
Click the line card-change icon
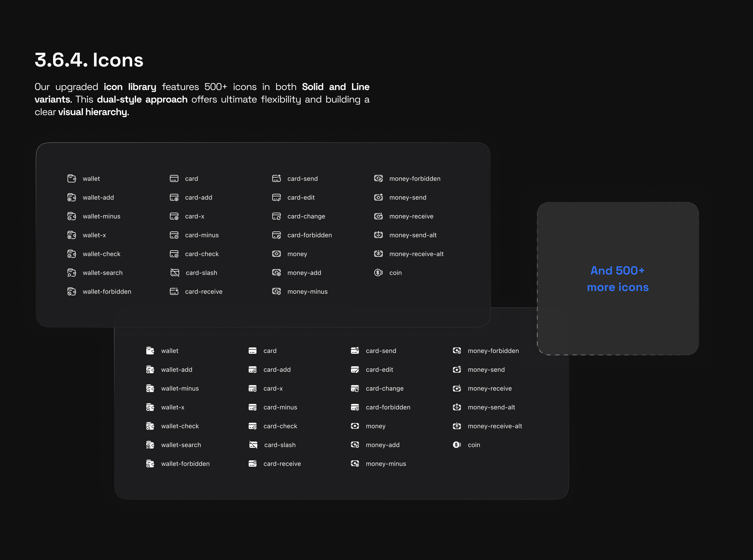(x=276, y=216)
